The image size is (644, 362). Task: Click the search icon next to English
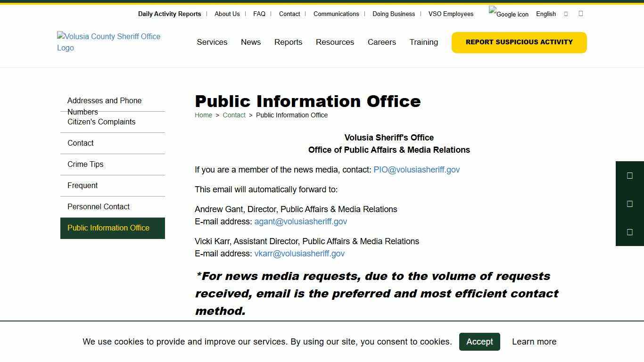tap(565, 14)
